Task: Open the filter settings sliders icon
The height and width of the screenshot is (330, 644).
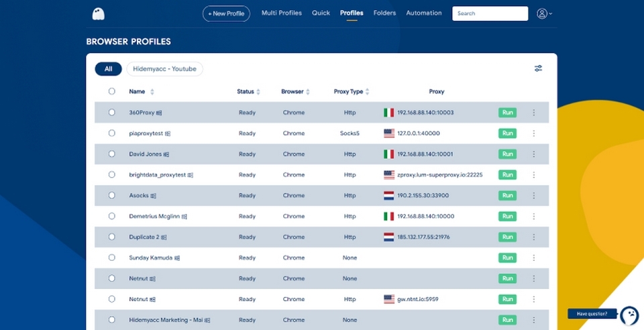Action: tap(538, 68)
